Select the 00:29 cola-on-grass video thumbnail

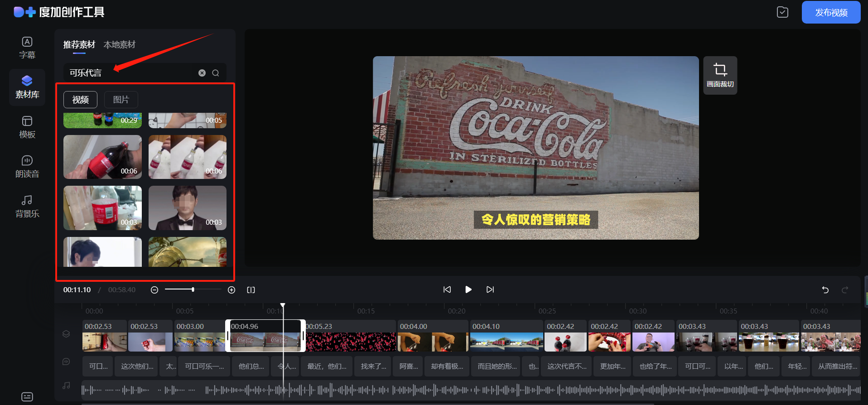click(x=102, y=121)
